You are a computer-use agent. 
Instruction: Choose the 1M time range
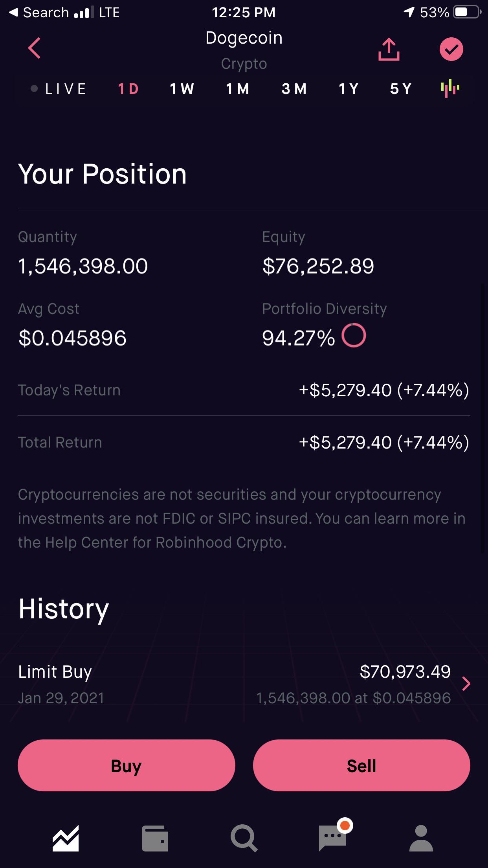238,89
